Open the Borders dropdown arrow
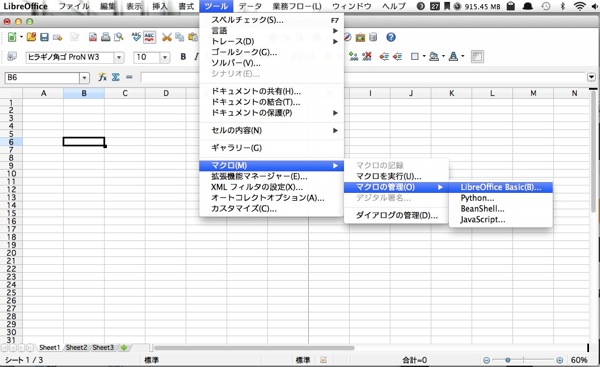The height and width of the screenshot is (367, 600). tap(424, 57)
